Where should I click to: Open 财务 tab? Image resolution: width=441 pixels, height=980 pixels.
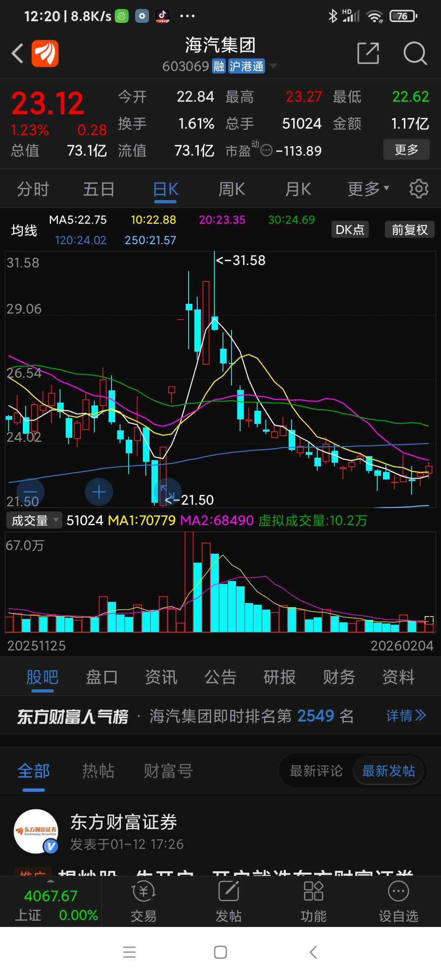[339, 677]
